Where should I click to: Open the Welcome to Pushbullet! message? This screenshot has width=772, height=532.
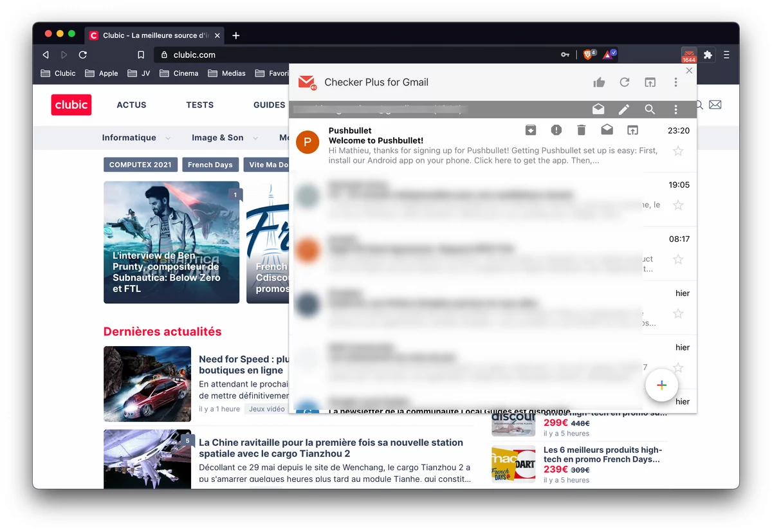click(x=376, y=140)
